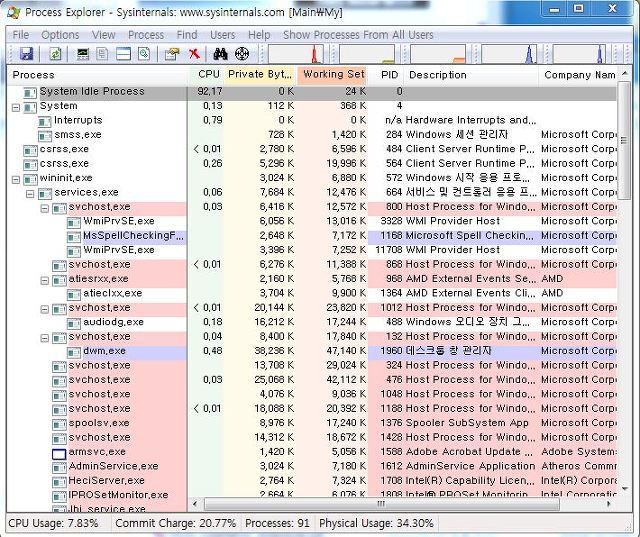Image resolution: width=640 pixels, height=537 pixels.
Task: Click the icon of System Idle Process
Action: 30,93
